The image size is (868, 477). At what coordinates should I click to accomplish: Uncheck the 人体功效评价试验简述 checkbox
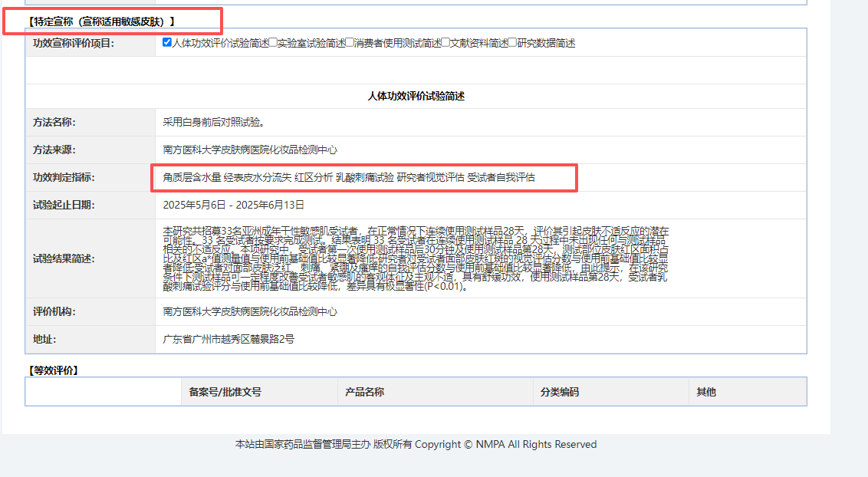(167, 43)
